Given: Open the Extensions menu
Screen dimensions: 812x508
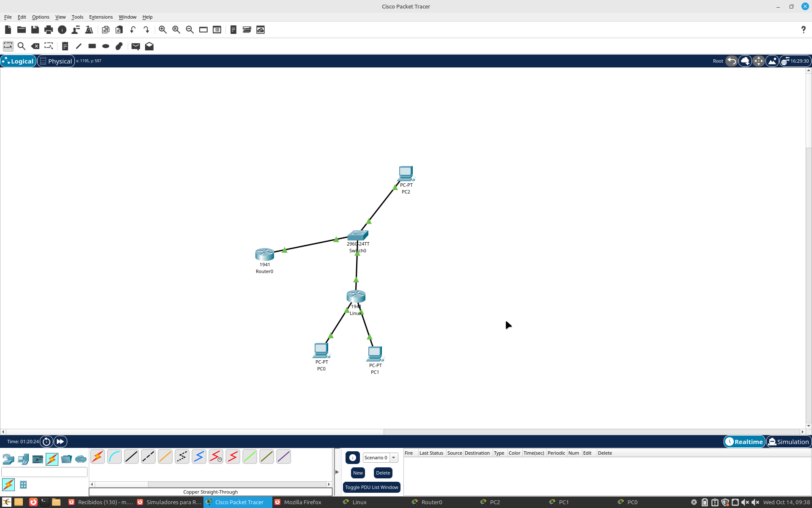Looking at the screenshot, I should click(101, 17).
